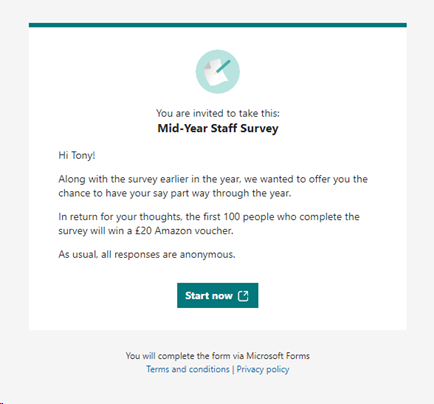434x404 pixels.
Task: Click the pencil in the circular icon
Action: pyautogui.click(x=222, y=66)
